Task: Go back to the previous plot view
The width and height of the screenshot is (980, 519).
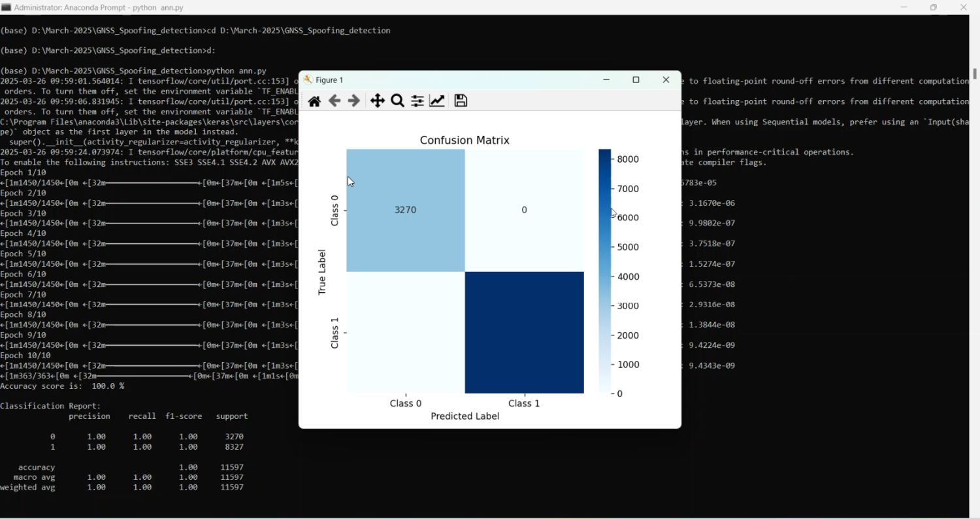Action: pyautogui.click(x=335, y=101)
